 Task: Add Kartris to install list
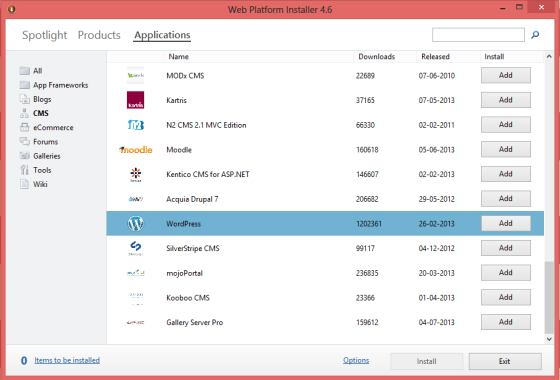506,100
